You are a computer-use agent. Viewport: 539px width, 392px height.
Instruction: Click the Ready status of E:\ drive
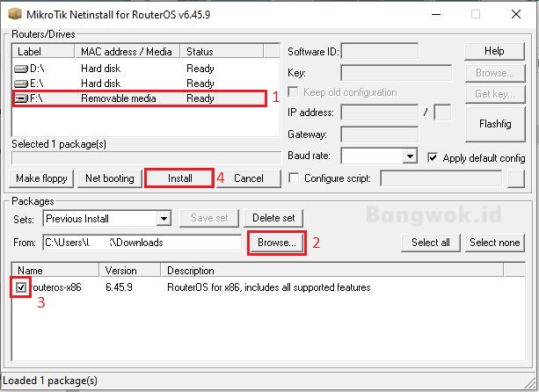pos(200,83)
